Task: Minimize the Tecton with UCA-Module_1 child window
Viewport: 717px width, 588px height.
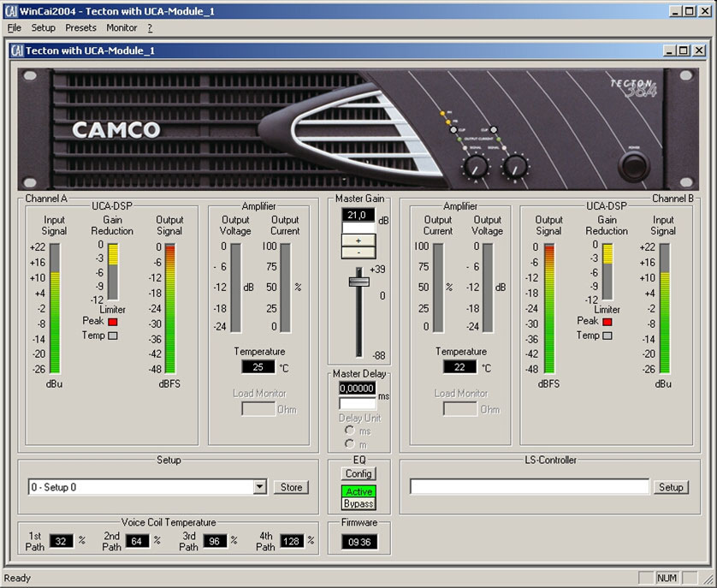Action: (669, 50)
